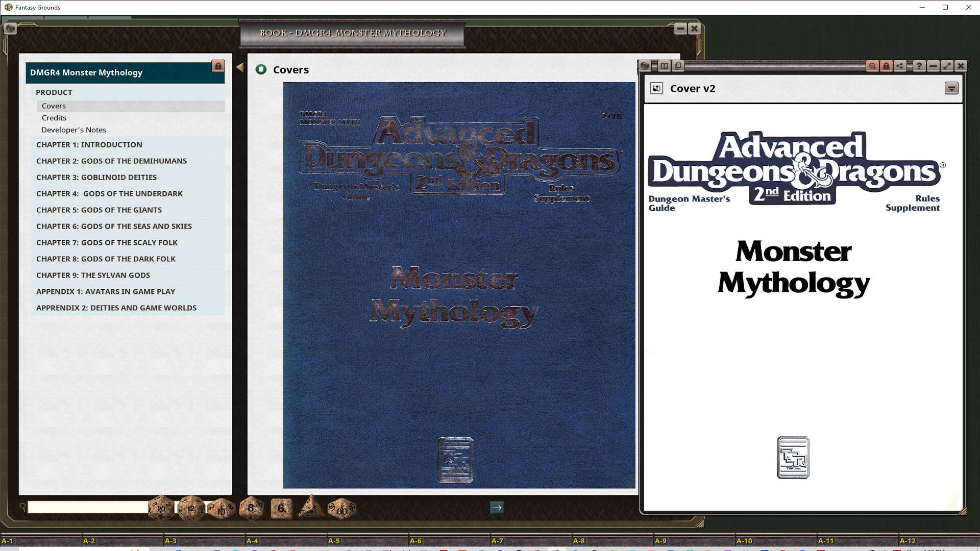Minimize the Cover v2 window

[933, 66]
